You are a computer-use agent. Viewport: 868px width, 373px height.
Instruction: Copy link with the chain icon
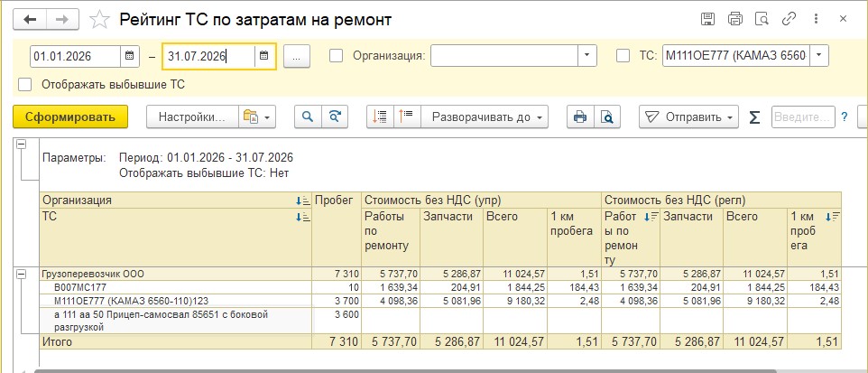789,19
